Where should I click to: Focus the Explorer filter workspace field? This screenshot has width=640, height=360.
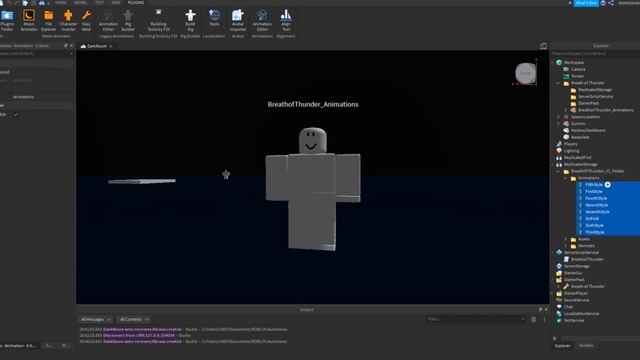pyautogui.click(x=595, y=53)
